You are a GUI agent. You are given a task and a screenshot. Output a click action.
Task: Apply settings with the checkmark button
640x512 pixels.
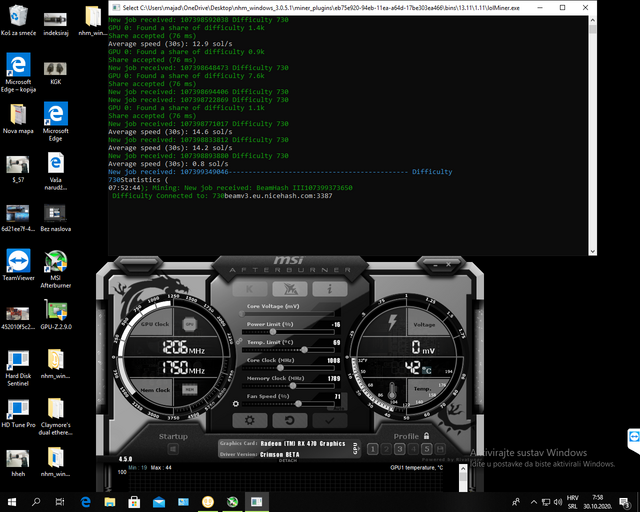click(x=329, y=420)
